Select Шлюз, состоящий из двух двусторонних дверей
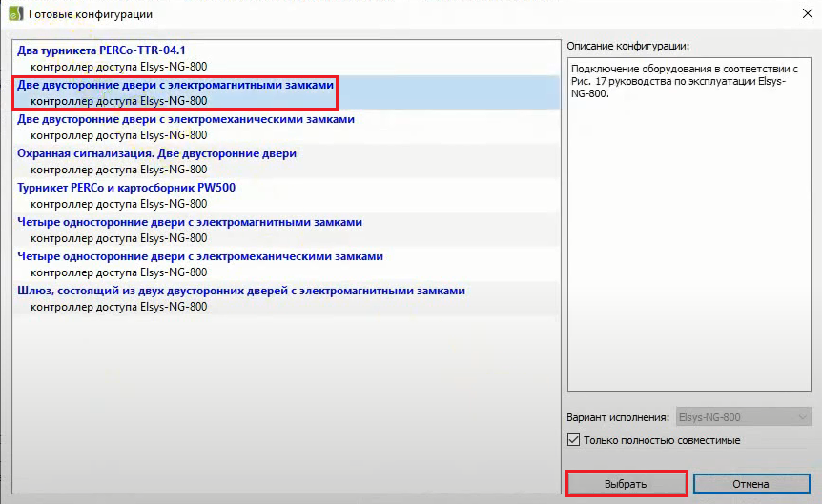The height and width of the screenshot is (504, 822). pyautogui.click(x=286, y=298)
